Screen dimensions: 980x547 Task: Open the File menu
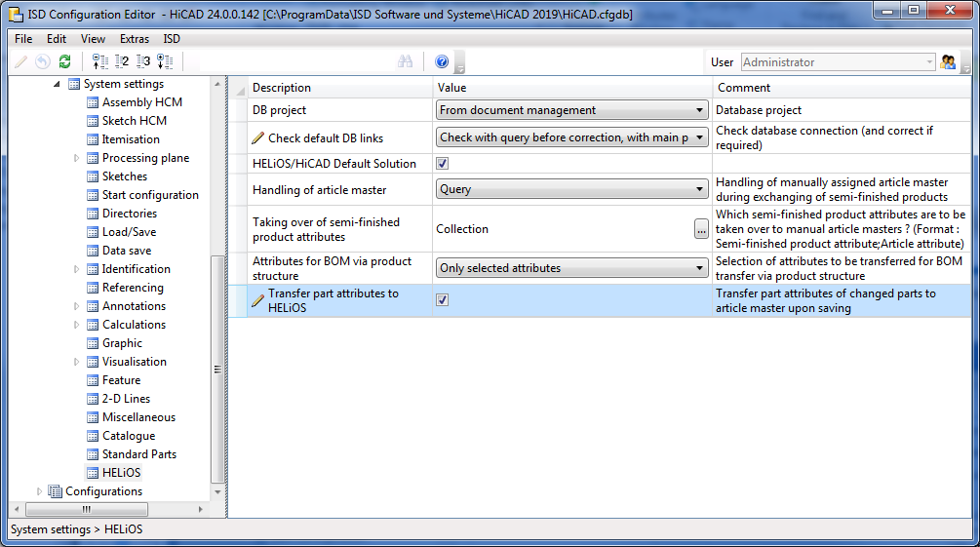[23, 39]
